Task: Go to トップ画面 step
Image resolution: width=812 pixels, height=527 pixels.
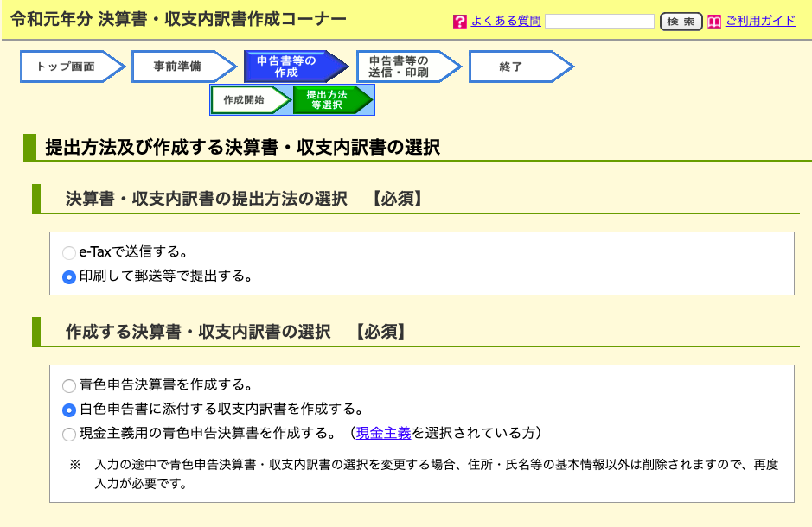Action: point(73,67)
